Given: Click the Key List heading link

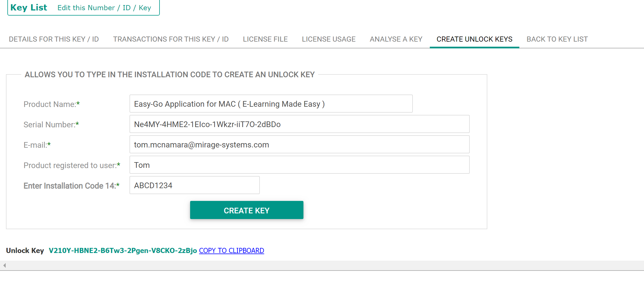Looking at the screenshot, I should coord(29,8).
